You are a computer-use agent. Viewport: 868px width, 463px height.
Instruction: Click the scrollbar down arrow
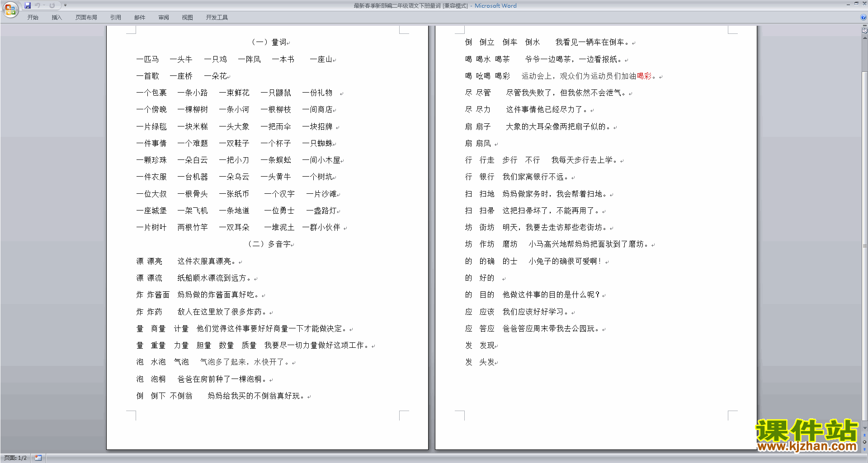coord(864,428)
